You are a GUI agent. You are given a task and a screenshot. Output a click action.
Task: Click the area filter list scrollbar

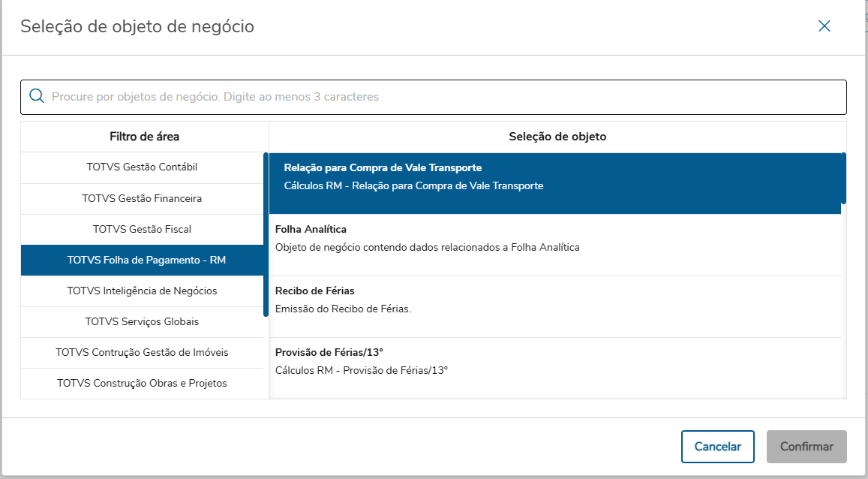(x=266, y=234)
